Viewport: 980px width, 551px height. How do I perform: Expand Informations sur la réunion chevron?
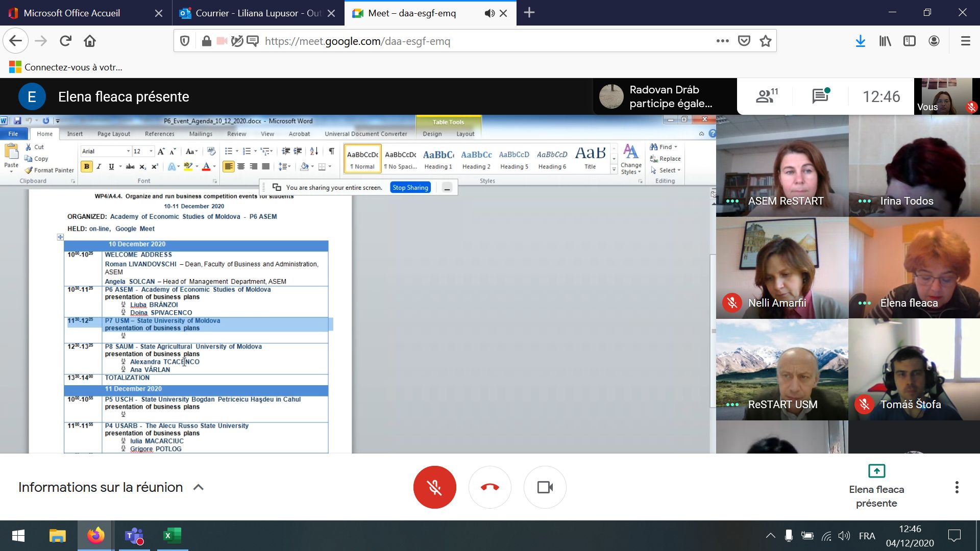coord(199,487)
